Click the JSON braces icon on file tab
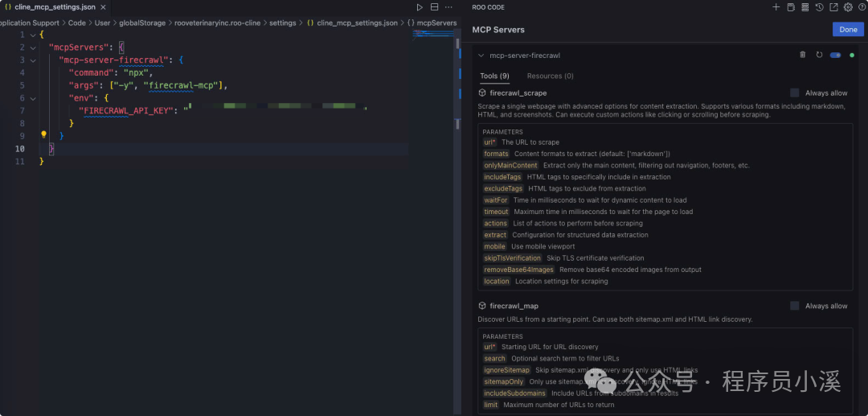The height and width of the screenshot is (416, 868). click(8, 7)
